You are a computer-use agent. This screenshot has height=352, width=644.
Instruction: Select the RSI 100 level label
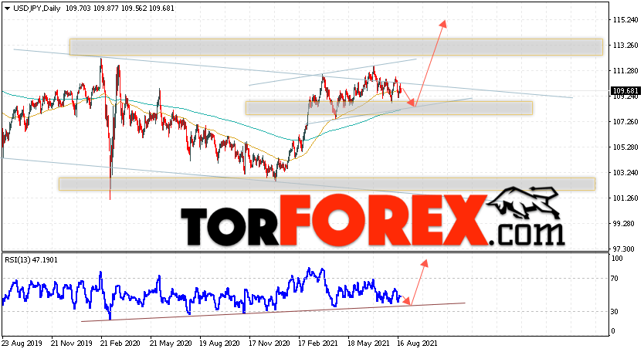(x=617, y=259)
